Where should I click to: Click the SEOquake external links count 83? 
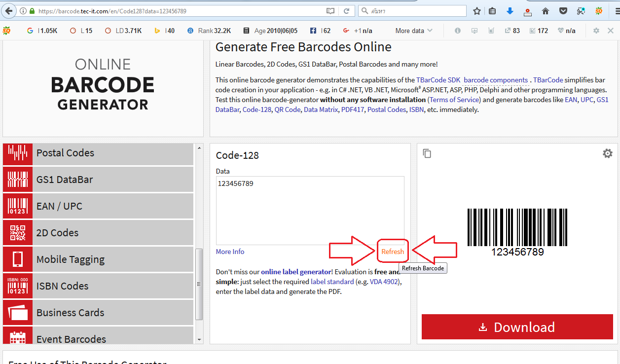click(512, 31)
